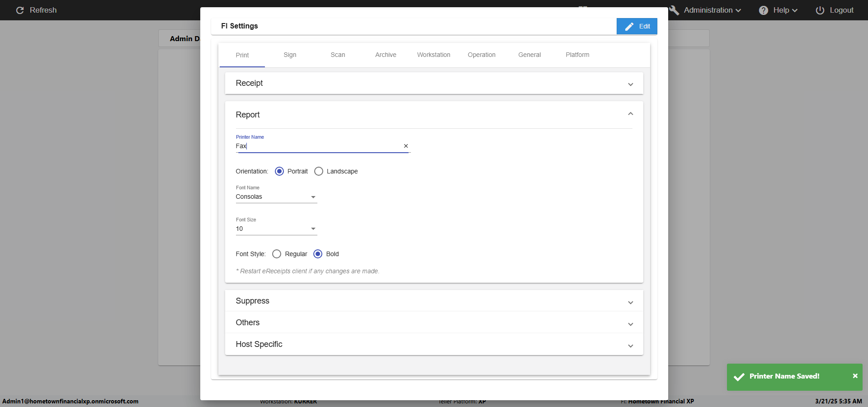
Task: Click the Administration wrench icon
Action: pyautogui.click(x=674, y=10)
